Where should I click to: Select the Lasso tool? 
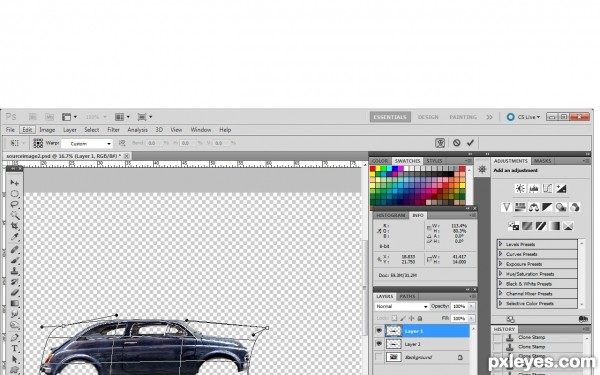coord(15,204)
